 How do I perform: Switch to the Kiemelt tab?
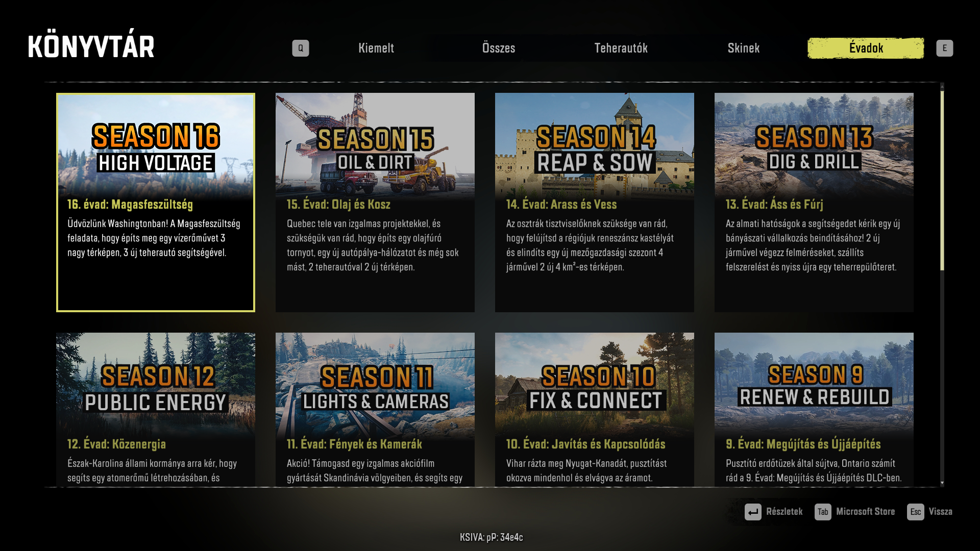pos(376,48)
